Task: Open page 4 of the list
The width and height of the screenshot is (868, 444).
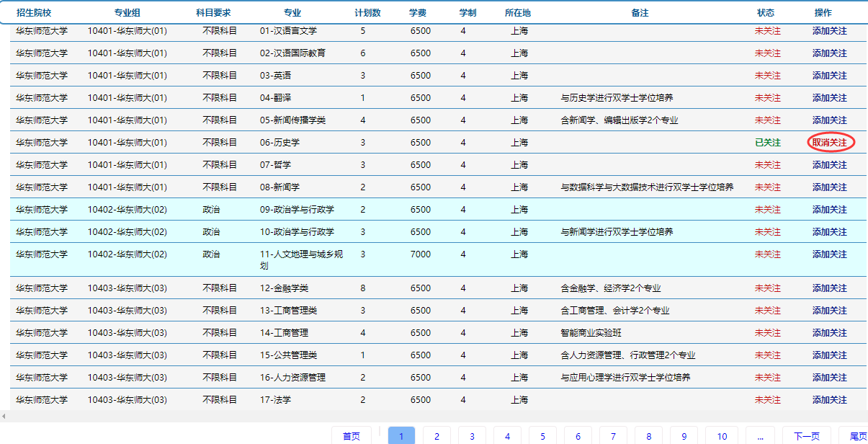Action: pyautogui.click(x=507, y=436)
